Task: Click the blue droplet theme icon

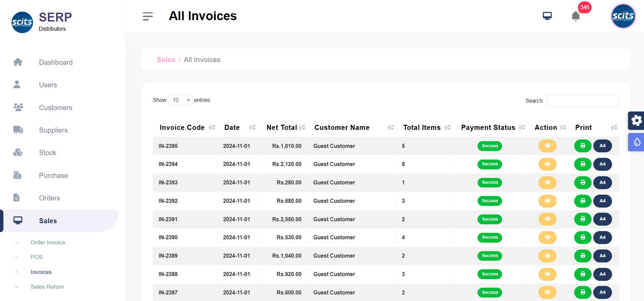Action: click(x=636, y=142)
